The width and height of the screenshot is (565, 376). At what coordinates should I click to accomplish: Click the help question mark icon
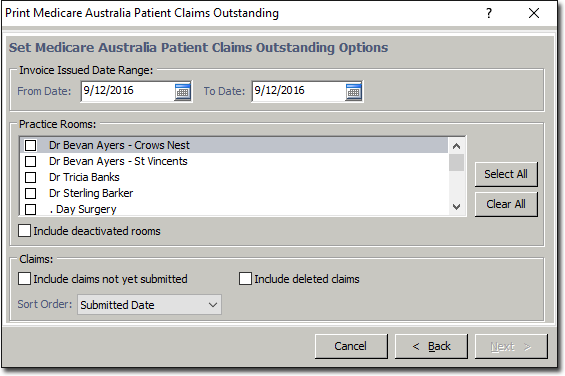(489, 13)
